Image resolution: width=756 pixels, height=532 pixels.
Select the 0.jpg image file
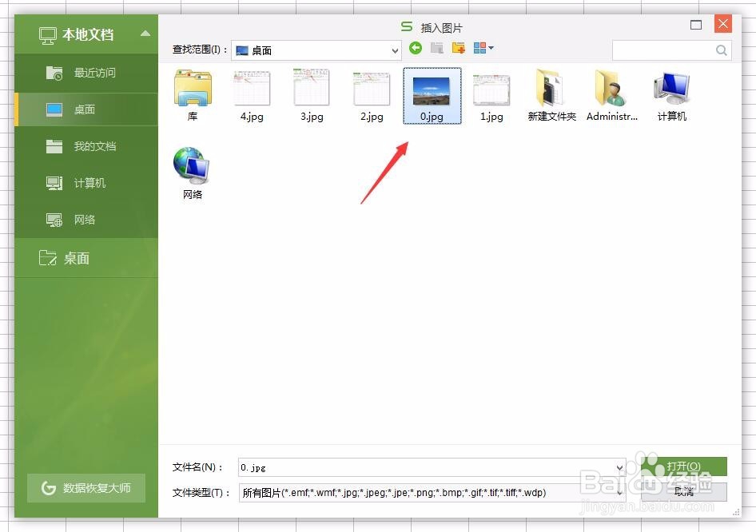pyautogui.click(x=432, y=95)
